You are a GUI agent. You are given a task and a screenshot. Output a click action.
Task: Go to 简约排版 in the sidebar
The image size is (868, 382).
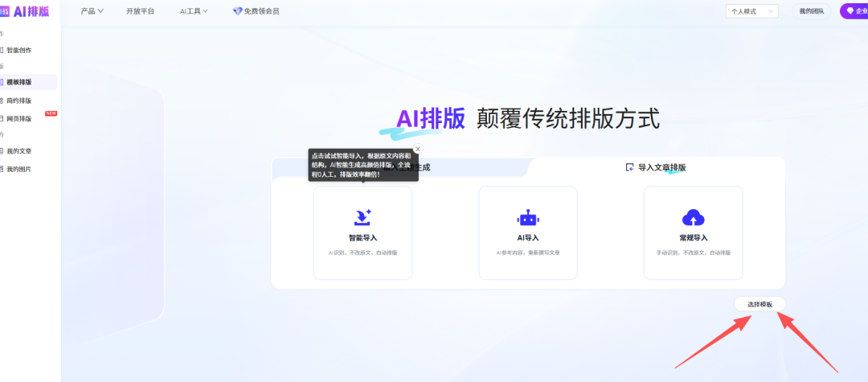(x=18, y=101)
